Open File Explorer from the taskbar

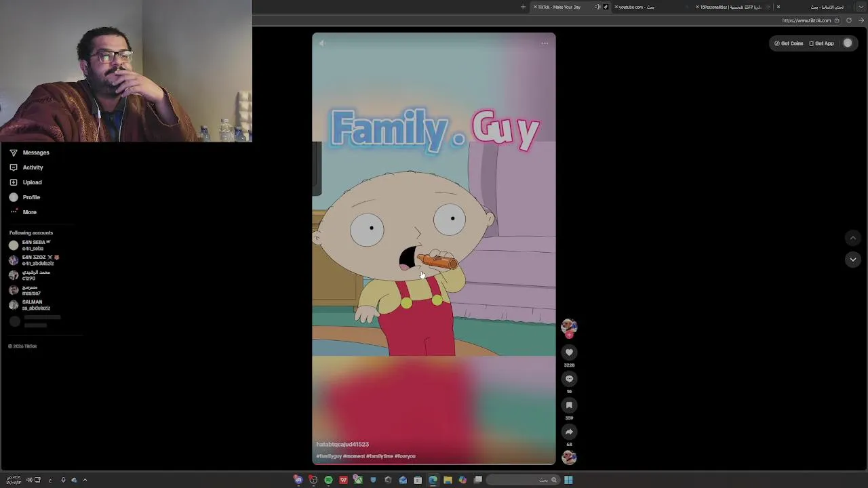click(x=448, y=480)
